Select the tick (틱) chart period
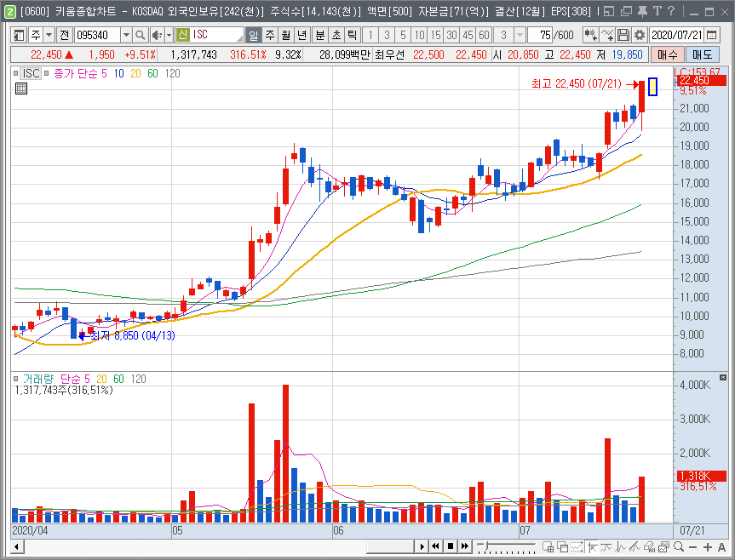This screenshot has width=735, height=560. [x=353, y=35]
